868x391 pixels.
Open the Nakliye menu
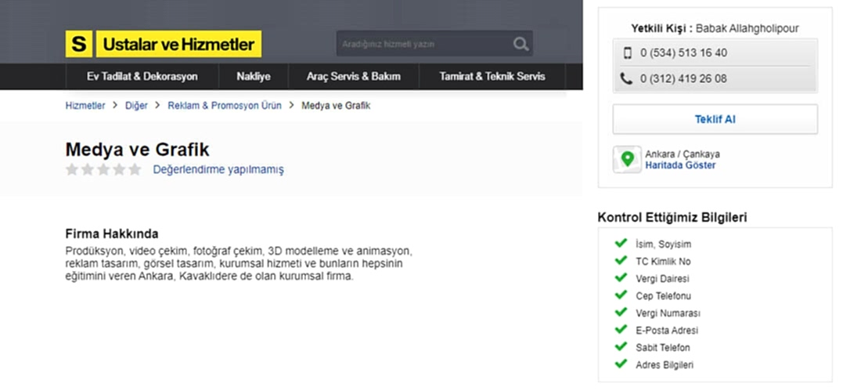point(254,77)
